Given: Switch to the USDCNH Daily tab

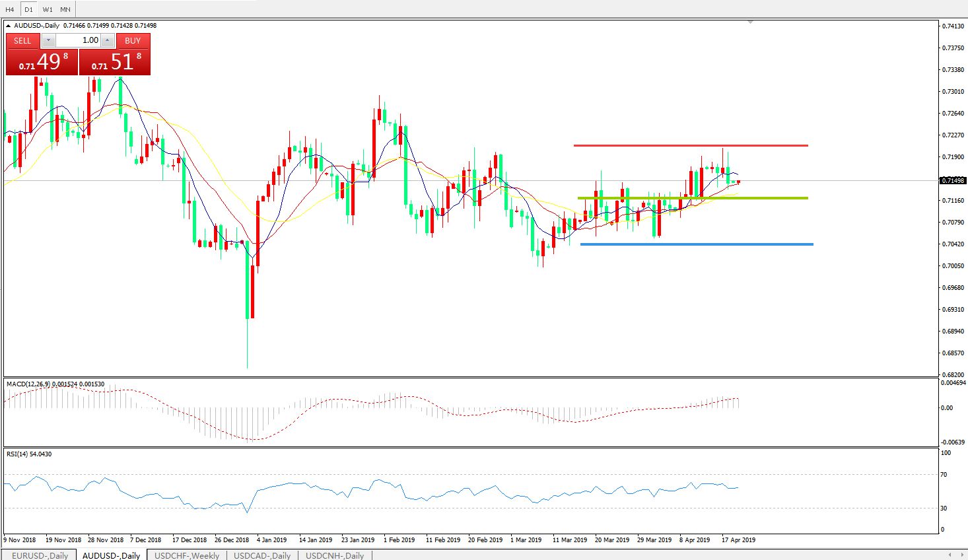Looking at the screenshot, I should (x=335, y=555).
